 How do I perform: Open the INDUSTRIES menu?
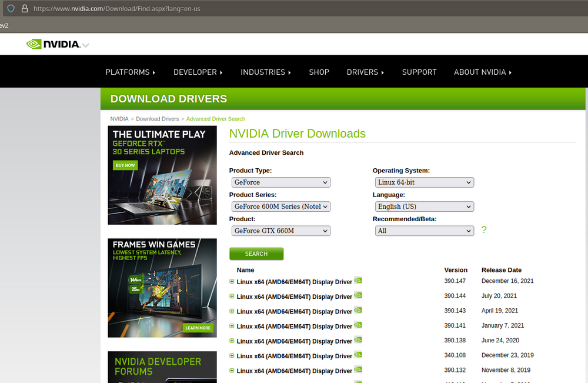click(x=266, y=72)
